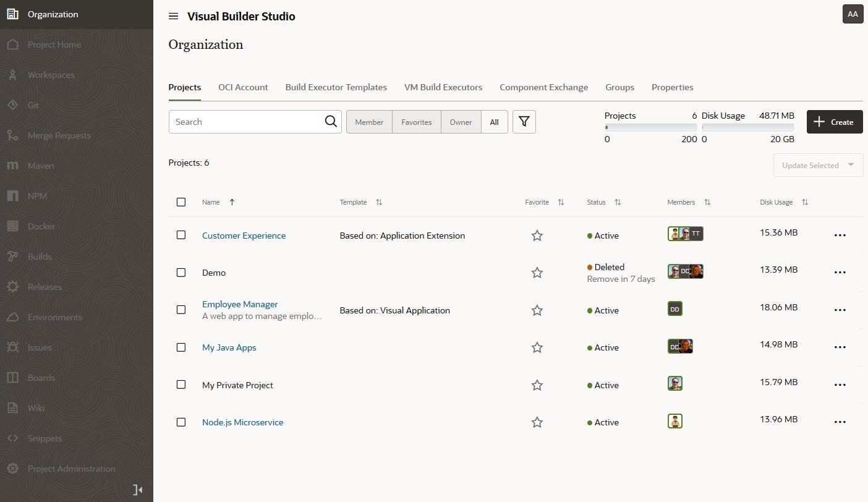Select Merge Requests from the sidebar

[59, 135]
